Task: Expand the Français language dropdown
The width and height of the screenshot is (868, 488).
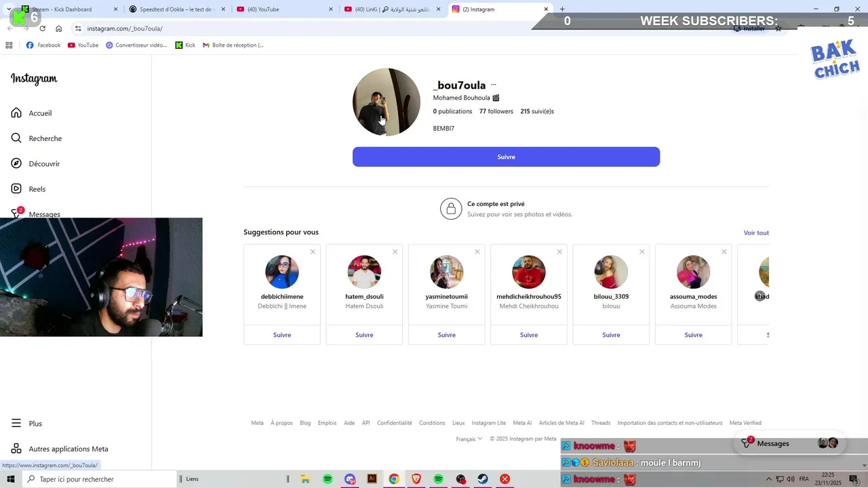Action: coord(469,439)
